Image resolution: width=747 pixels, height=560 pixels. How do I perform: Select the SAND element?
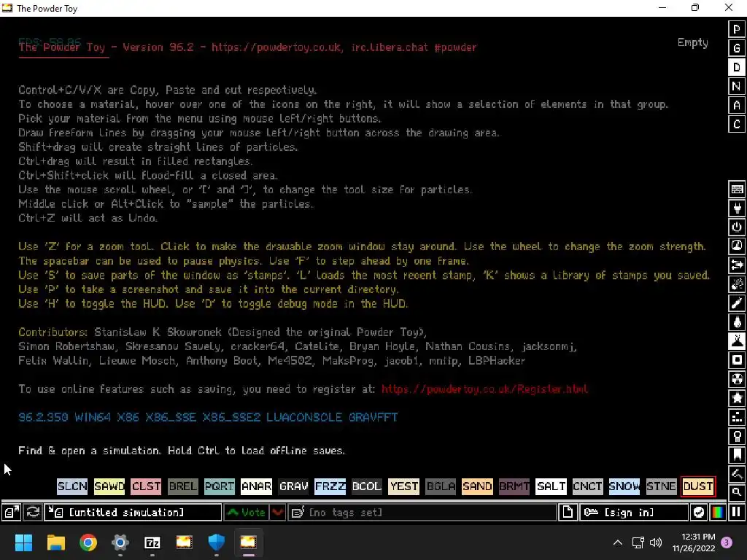coord(477,486)
